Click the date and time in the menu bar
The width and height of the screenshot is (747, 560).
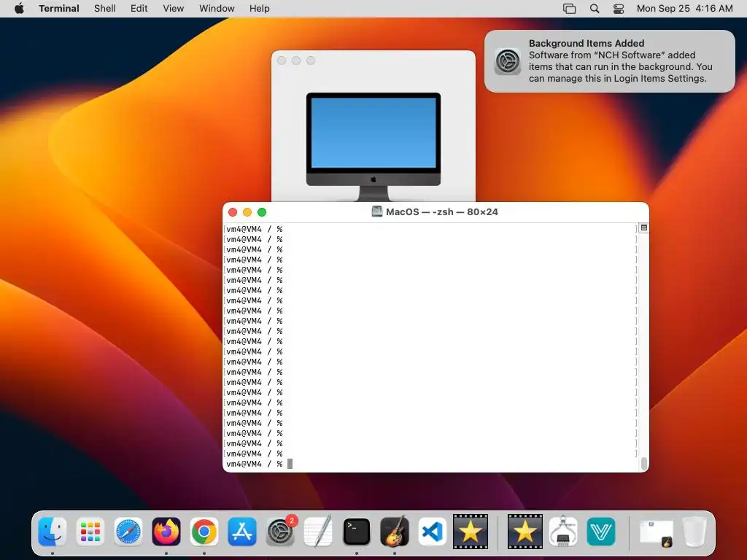[684, 9]
